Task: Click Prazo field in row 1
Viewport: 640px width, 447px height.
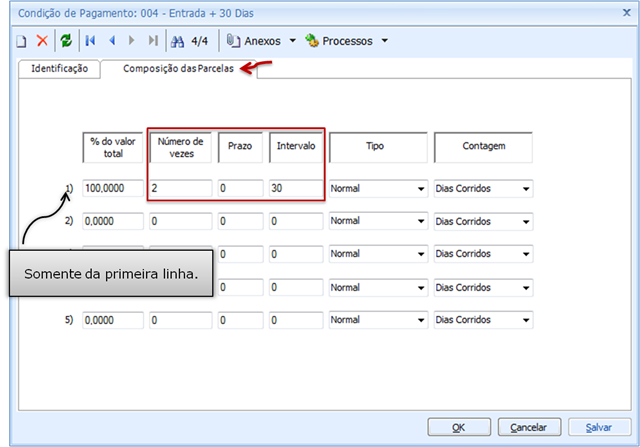Action: (x=240, y=188)
